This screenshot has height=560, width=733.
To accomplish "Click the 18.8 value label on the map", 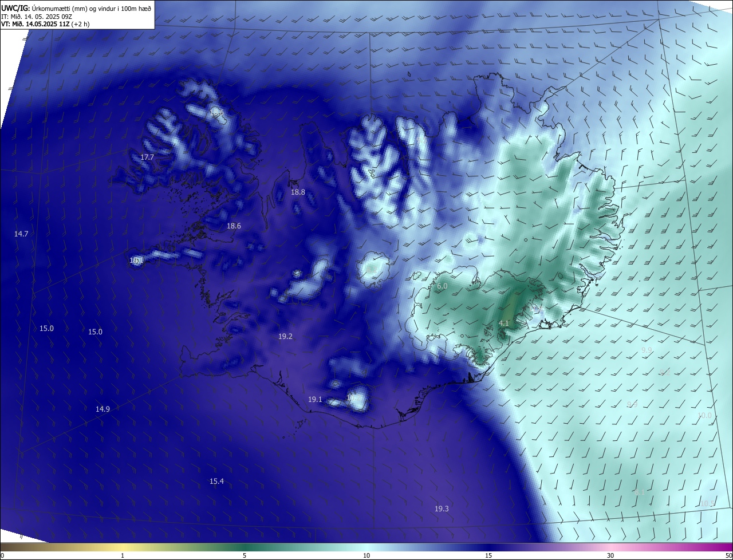I will click(x=298, y=192).
